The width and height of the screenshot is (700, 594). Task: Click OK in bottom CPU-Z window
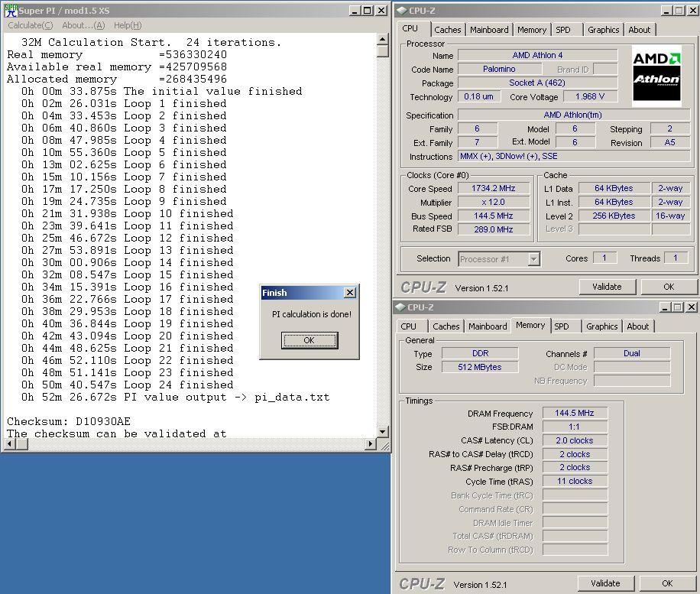(x=667, y=583)
